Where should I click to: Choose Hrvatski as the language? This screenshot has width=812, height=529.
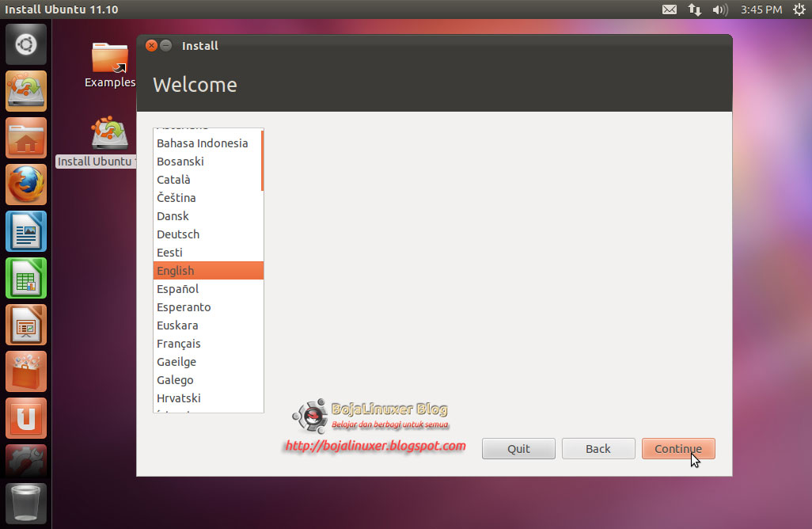click(x=207, y=398)
